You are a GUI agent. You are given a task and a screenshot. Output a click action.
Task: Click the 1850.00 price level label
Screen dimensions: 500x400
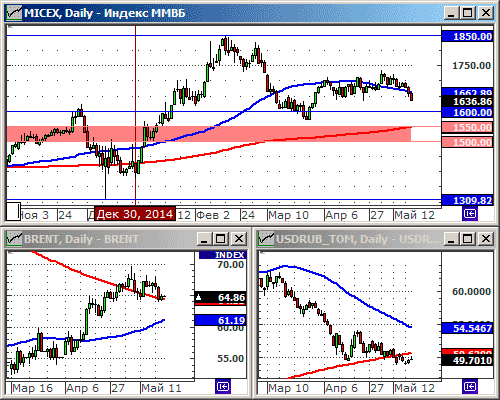pyautogui.click(x=467, y=36)
